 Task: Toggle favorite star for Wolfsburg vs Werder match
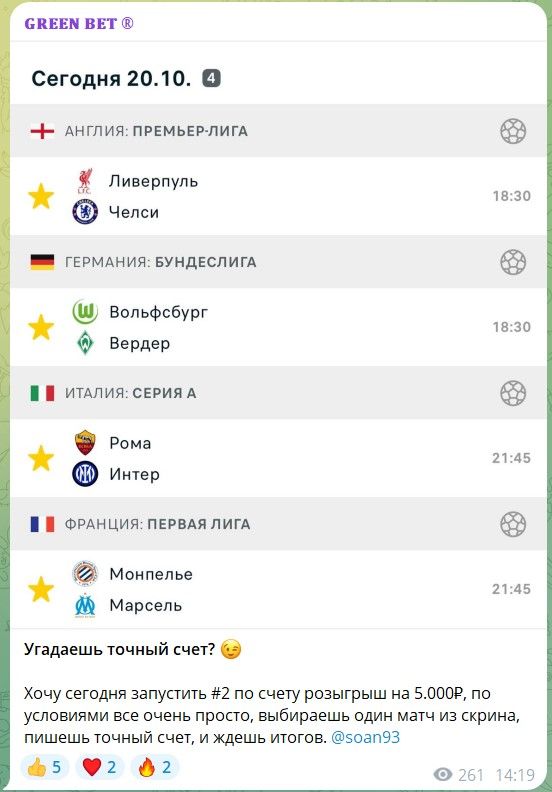click(41, 327)
